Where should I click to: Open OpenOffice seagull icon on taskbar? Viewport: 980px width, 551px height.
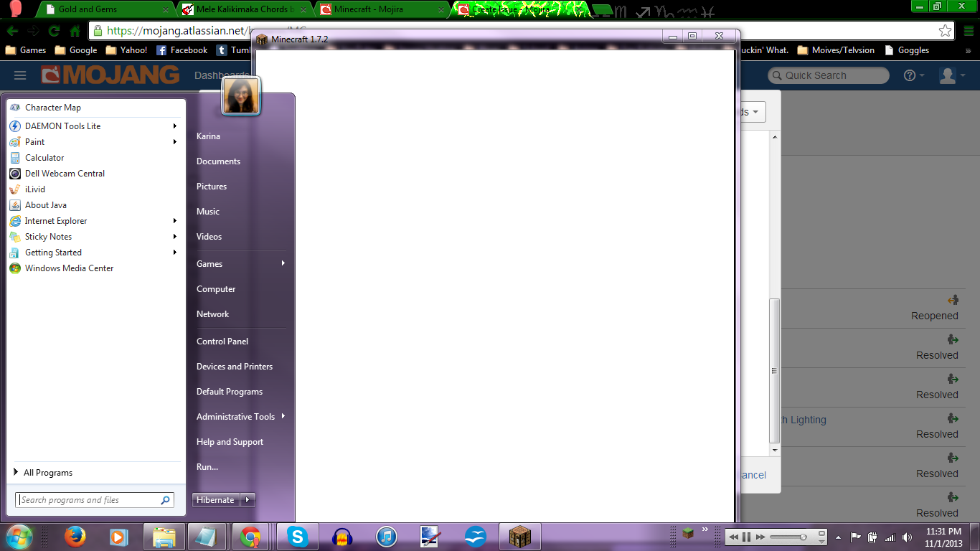pyautogui.click(x=476, y=537)
